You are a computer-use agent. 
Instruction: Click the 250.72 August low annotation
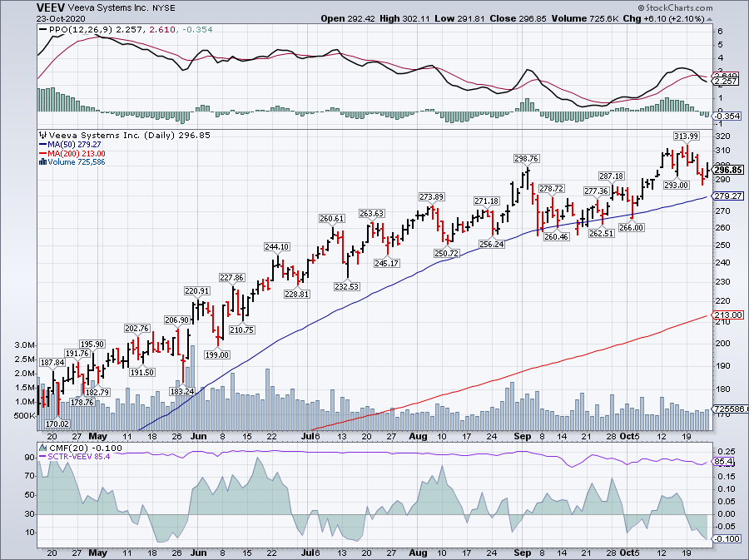[x=446, y=253]
